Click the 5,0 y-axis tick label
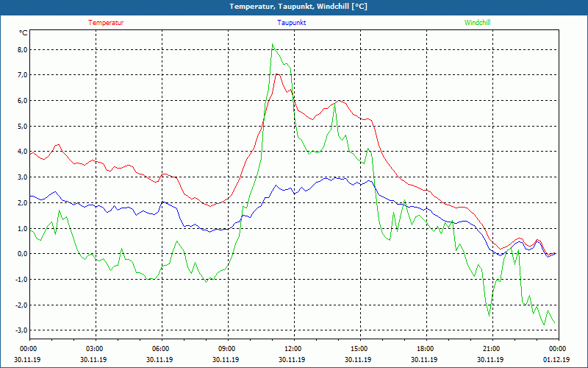The height and width of the screenshot is (368, 588). pyautogui.click(x=21, y=126)
